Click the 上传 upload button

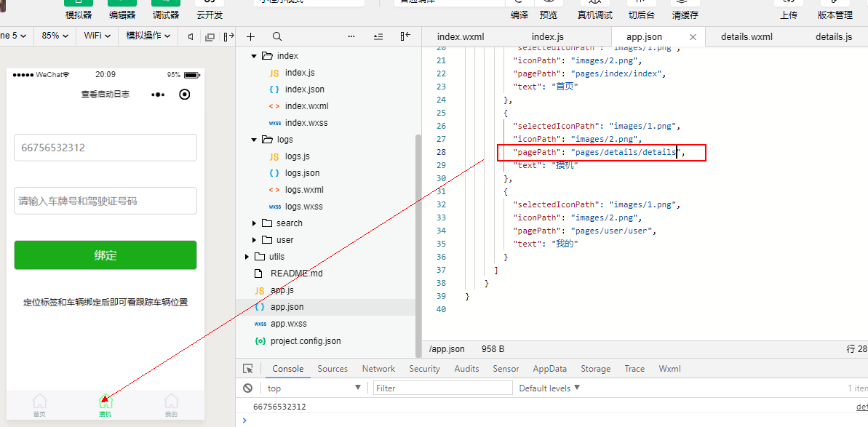point(789,10)
